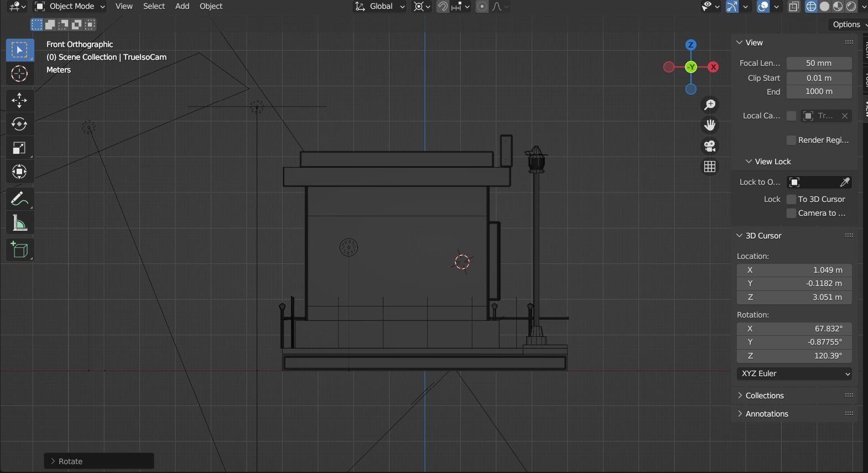Image resolution: width=868 pixels, height=473 pixels.
Task: Set selection mode to Extend
Action: point(50,24)
